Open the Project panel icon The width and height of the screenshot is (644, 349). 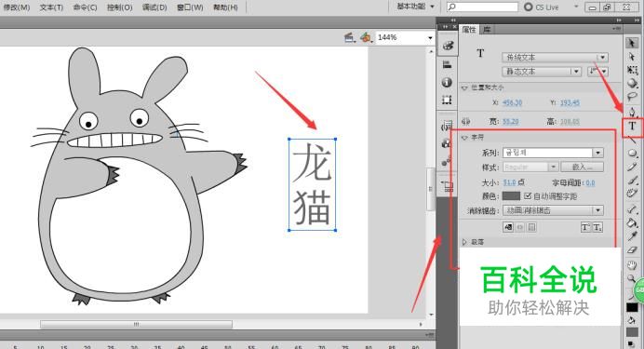pos(448,187)
